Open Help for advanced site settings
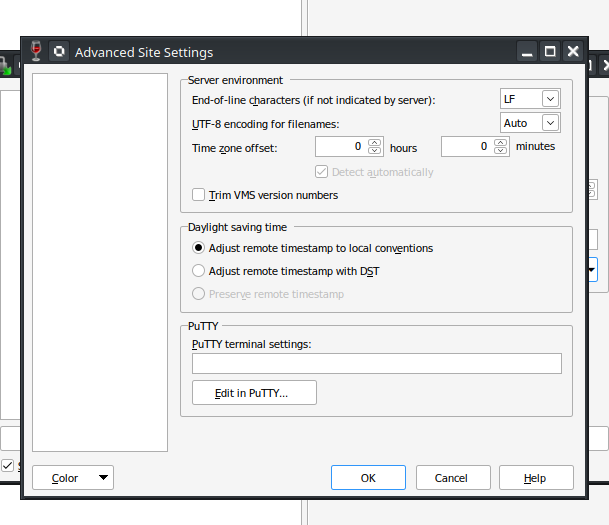This screenshot has width=609, height=525. (x=536, y=478)
